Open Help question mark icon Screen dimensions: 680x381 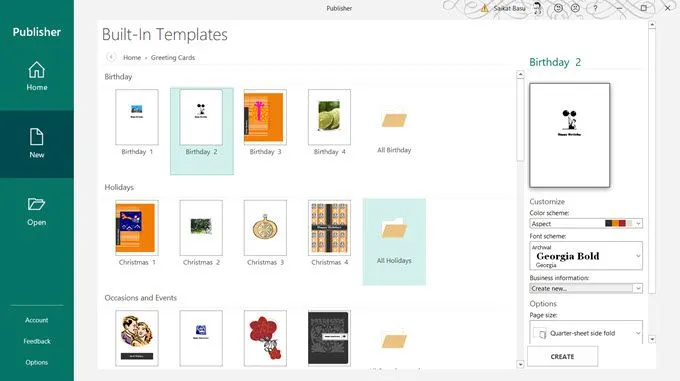pos(595,8)
